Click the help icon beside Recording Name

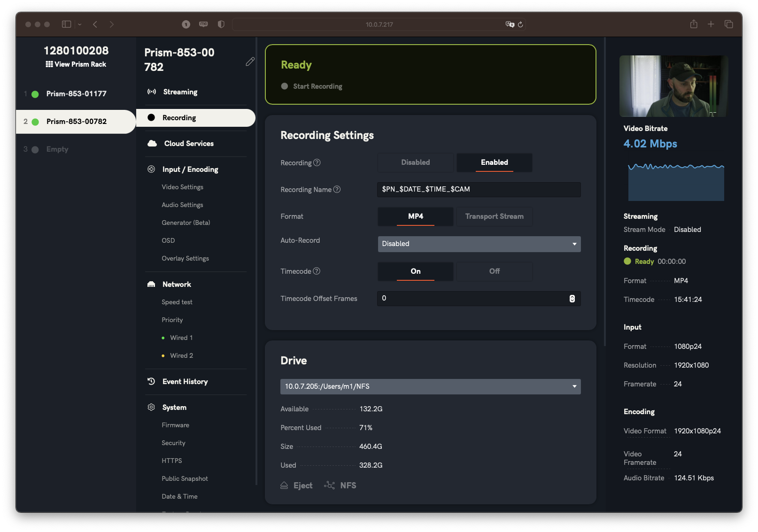coord(337,189)
